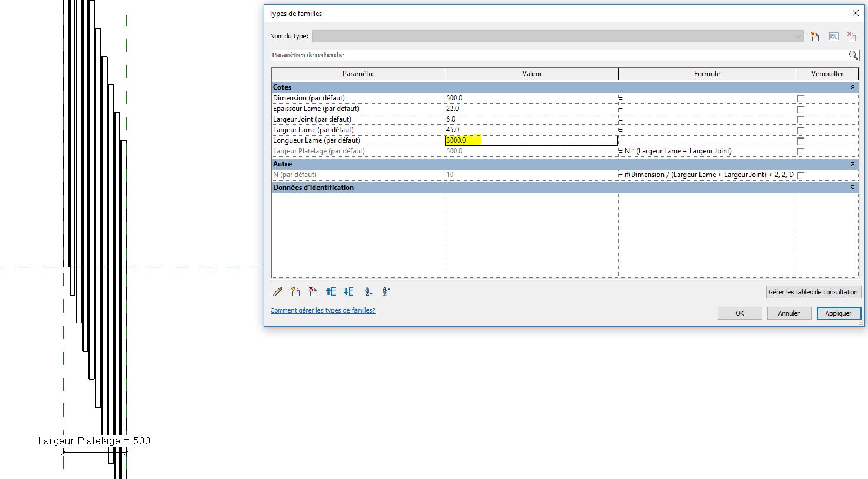The height and width of the screenshot is (479, 868).
Task: Move parameter down with the arrow icon
Action: coord(348,291)
